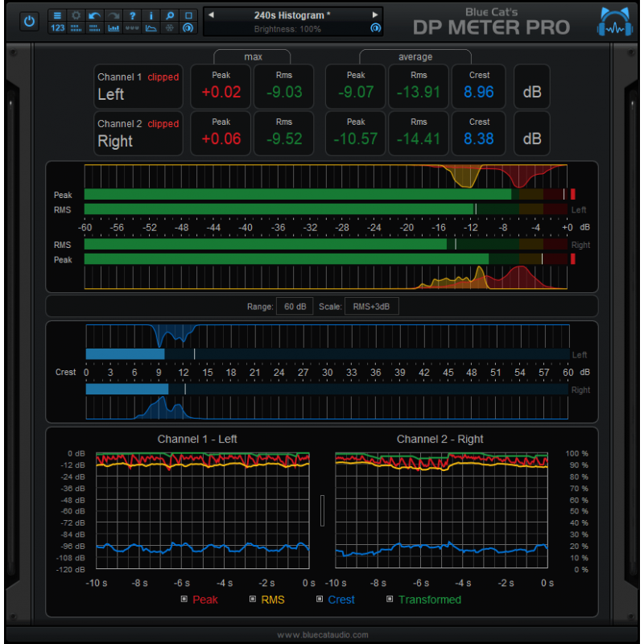
Task: Click the settings gear icon
Action: click(x=76, y=14)
